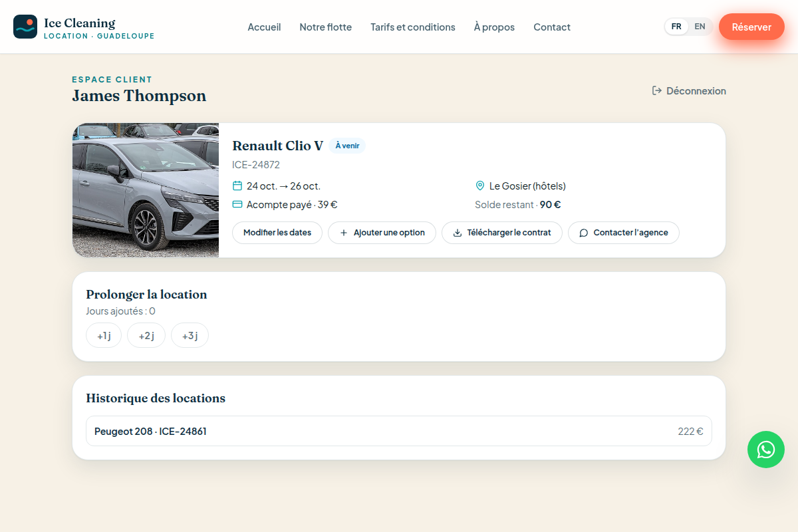Switch language to FR
The height and width of the screenshot is (532, 798).
tap(676, 27)
